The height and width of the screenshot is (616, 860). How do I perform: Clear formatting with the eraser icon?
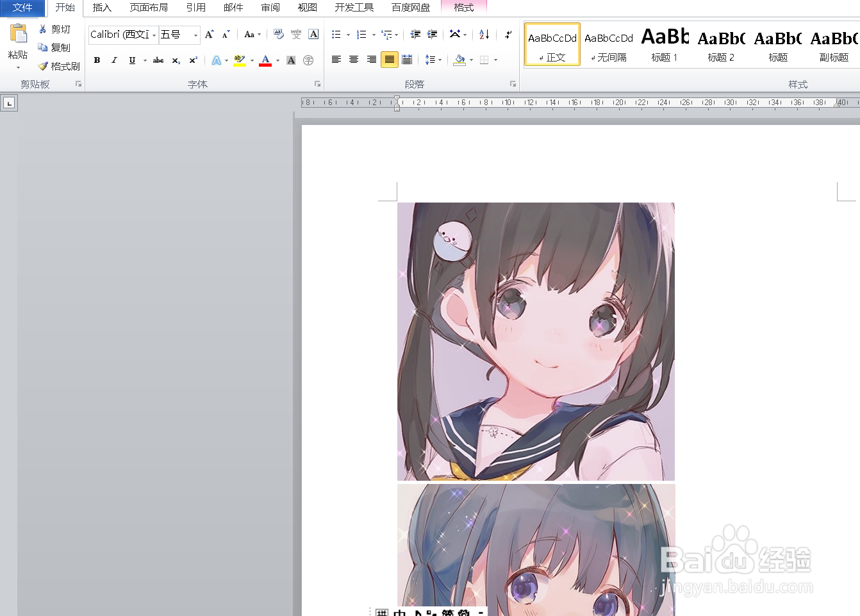279,35
